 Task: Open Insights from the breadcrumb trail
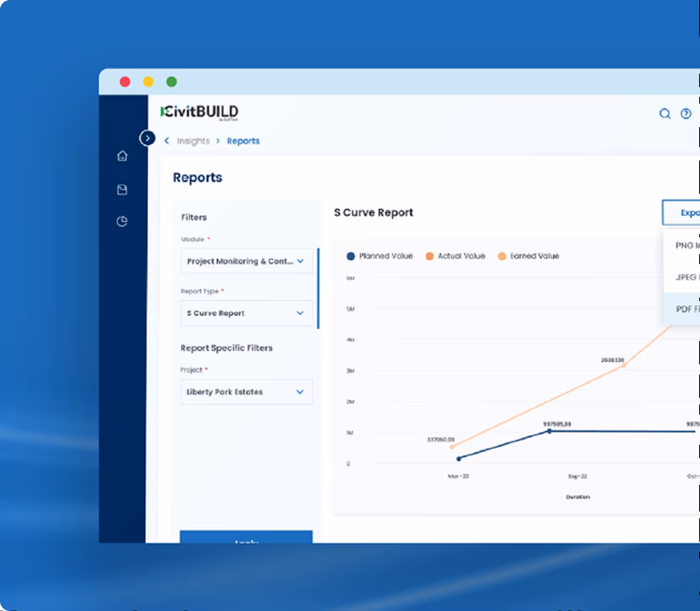[x=193, y=141]
